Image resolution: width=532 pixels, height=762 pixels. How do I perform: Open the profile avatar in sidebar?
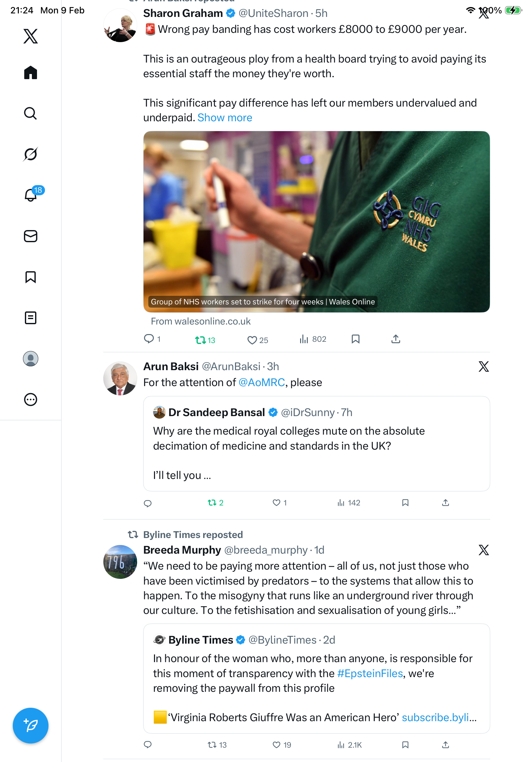(31, 358)
